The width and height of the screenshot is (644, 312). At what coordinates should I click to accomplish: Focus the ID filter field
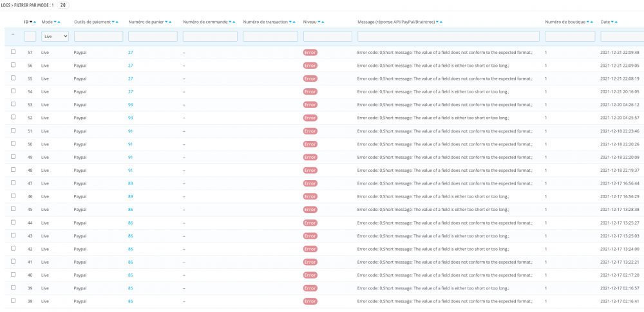click(30, 36)
